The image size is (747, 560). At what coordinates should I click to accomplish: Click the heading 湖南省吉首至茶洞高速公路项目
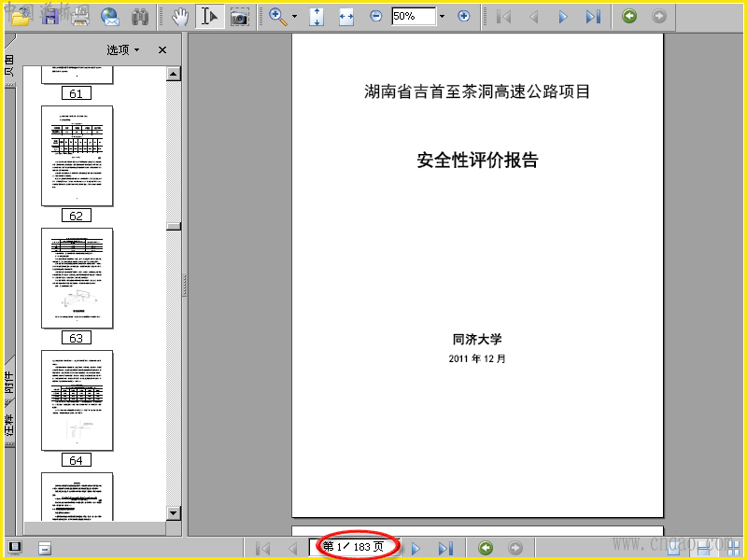[477, 91]
